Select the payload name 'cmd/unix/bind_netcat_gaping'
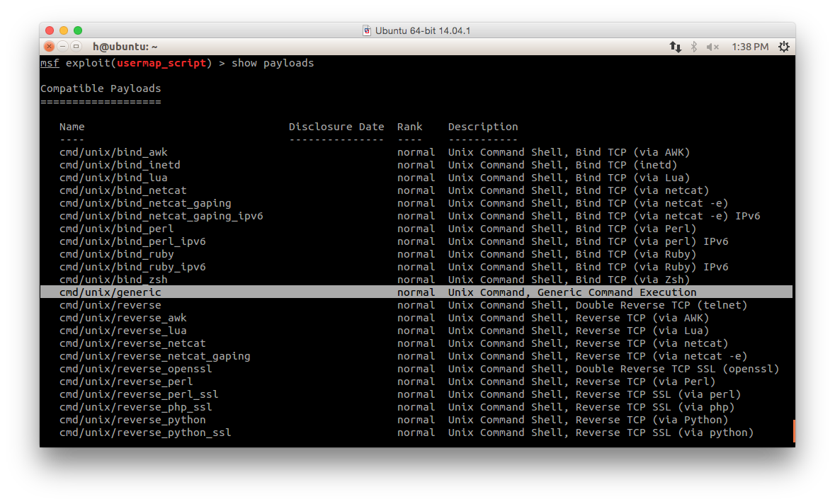835x504 pixels. [145, 203]
